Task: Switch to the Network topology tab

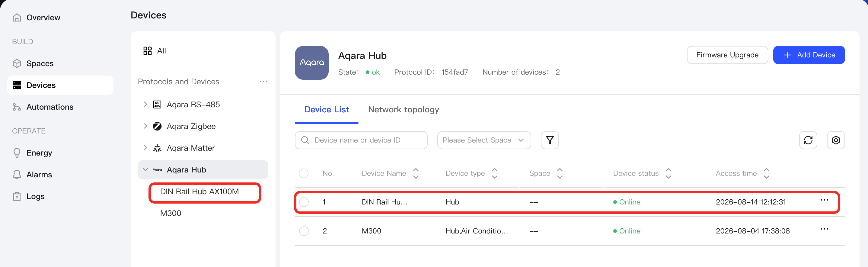Action: coord(403,110)
